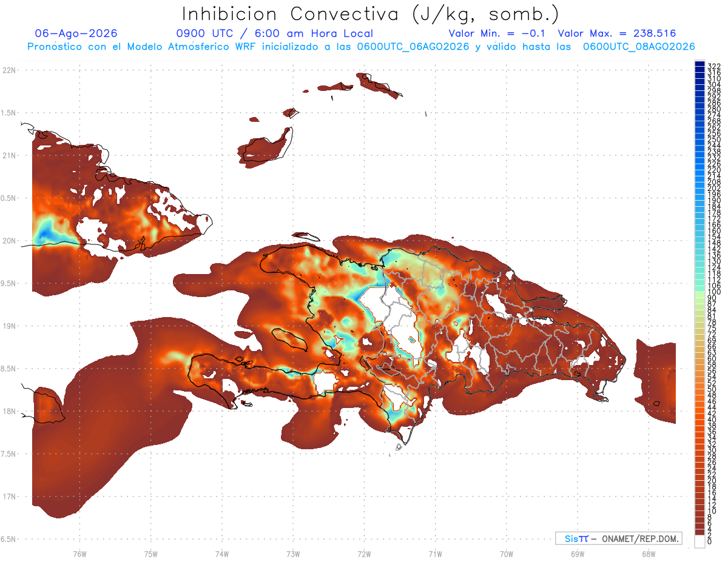Click the "17N" latitude label
Screen dimensions: 728x562
click(x=8, y=497)
